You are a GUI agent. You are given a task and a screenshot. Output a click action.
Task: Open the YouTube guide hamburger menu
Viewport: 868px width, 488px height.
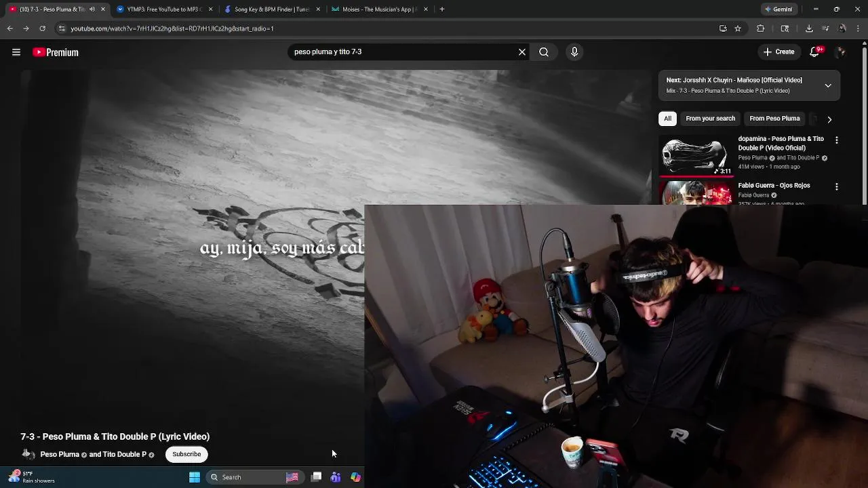coord(16,52)
